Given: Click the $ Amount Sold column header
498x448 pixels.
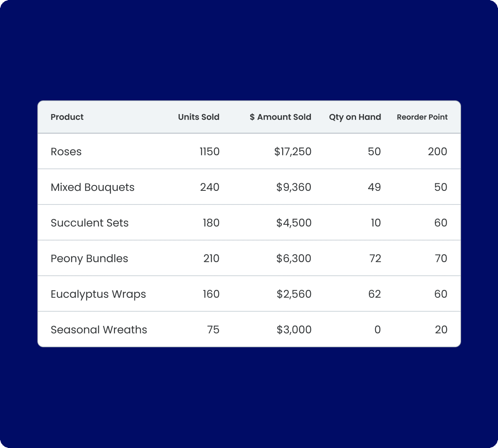Looking at the screenshot, I should pyautogui.click(x=280, y=117).
